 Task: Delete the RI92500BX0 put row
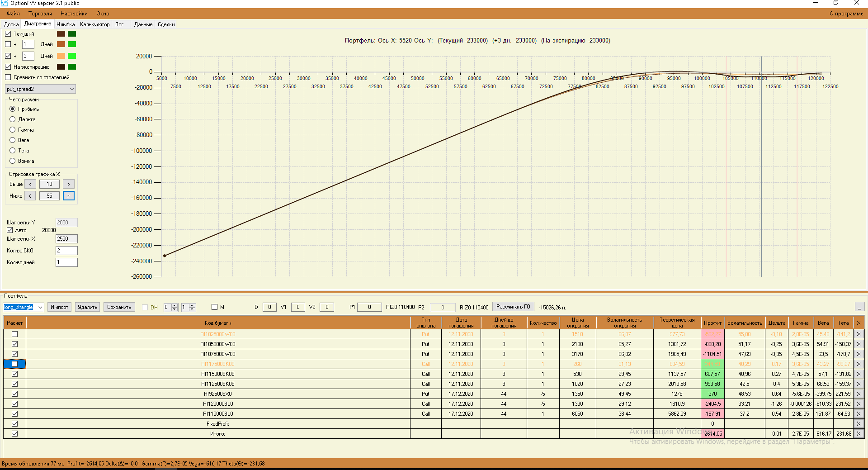click(x=859, y=394)
